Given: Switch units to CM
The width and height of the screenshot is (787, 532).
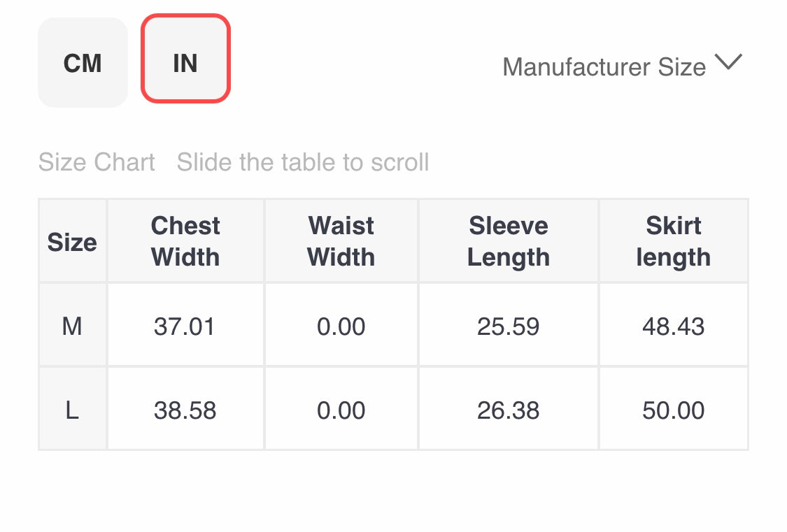Looking at the screenshot, I should click(83, 64).
